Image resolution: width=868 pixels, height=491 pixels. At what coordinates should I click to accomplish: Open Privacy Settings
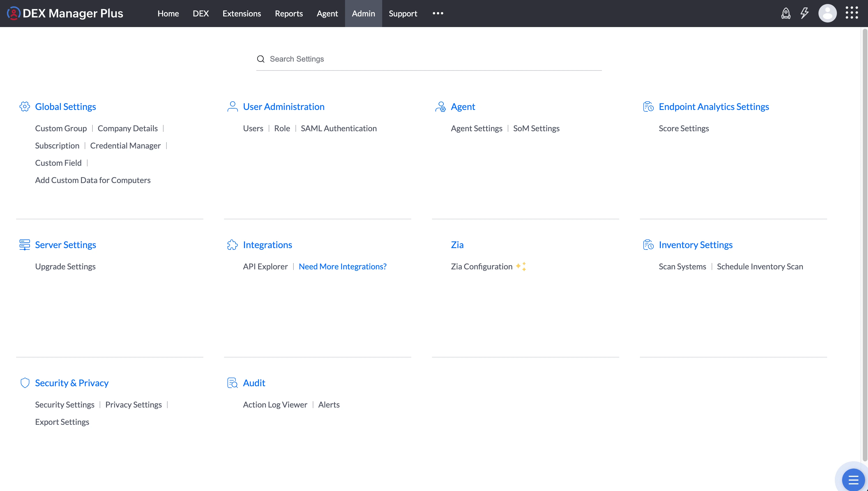pyautogui.click(x=133, y=405)
